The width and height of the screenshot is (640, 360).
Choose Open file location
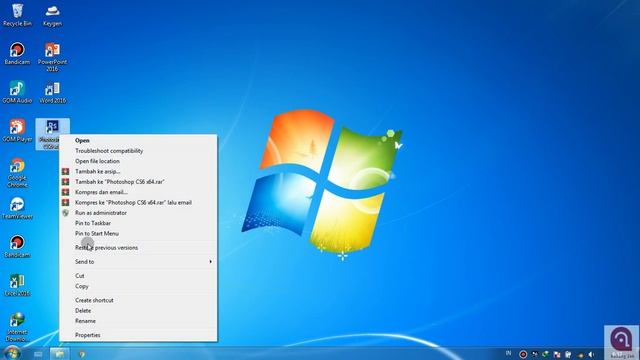(x=138, y=161)
